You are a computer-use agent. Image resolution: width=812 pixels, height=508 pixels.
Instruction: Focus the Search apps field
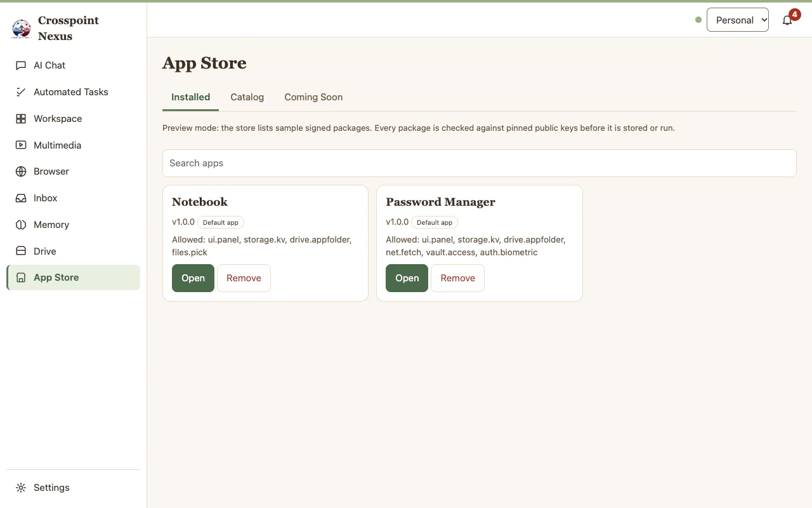pos(479,163)
